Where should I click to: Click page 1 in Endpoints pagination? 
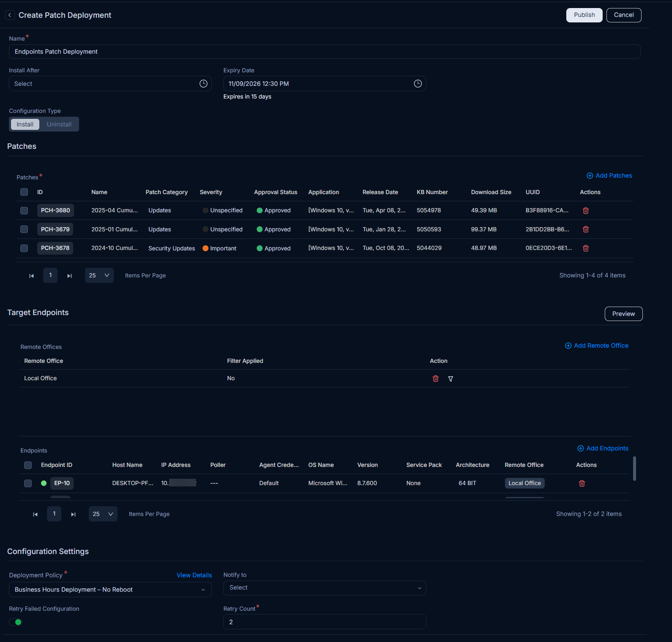[x=54, y=514]
